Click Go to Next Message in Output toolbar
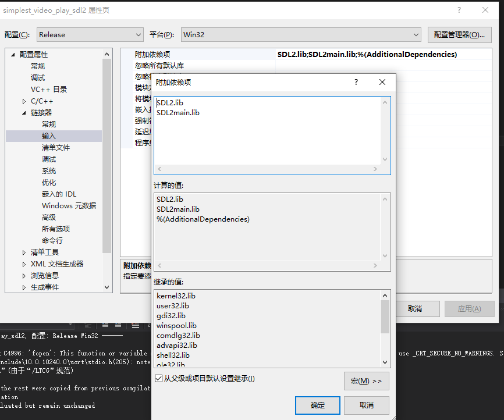This screenshot has height=420, width=504. point(117,326)
